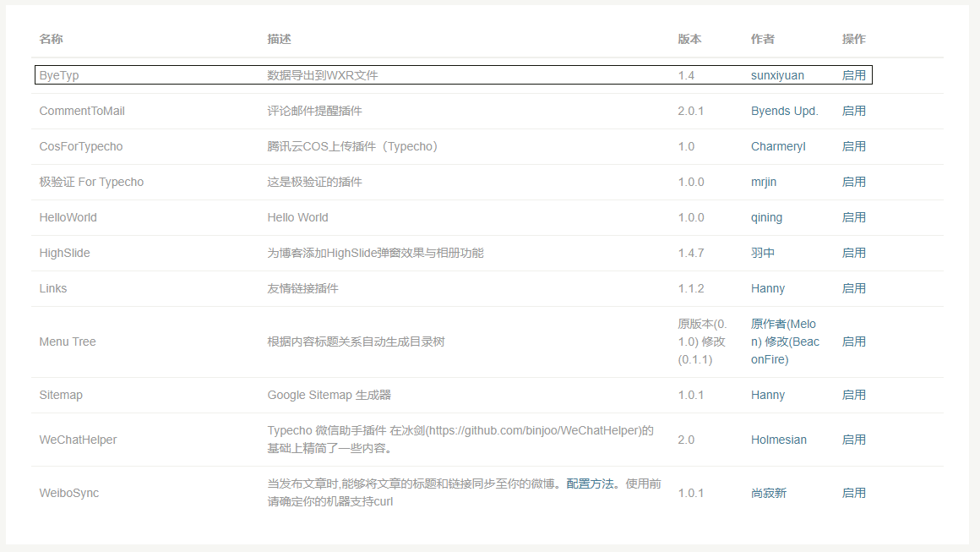Open the 尚寂新 author link
Viewport: 980px width, 552px height.
[x=768, y=493]
